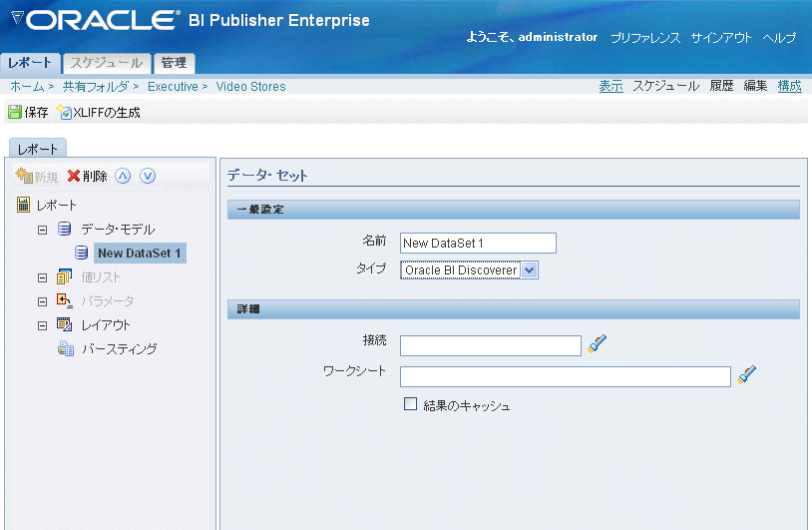This screenshot has width=812, height=530.
Task: Select the レイアウト tree item label
Action: [x=106, y=324]
